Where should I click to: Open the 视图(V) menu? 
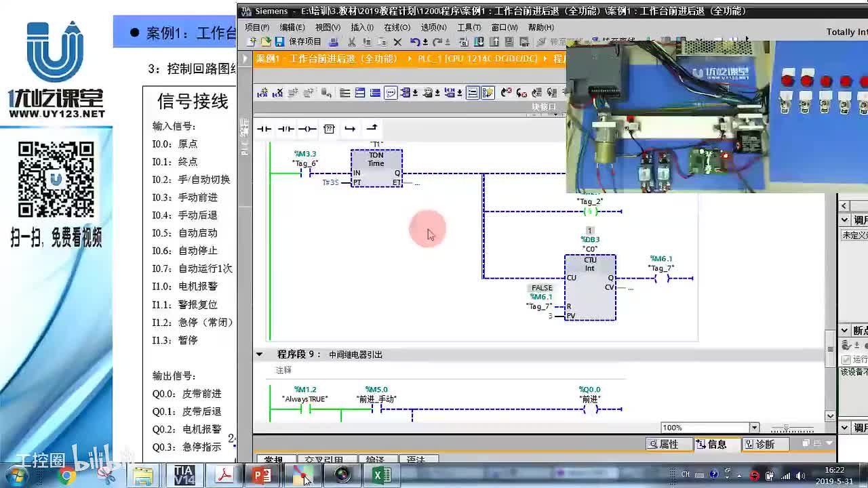click(x=328, y=27)
